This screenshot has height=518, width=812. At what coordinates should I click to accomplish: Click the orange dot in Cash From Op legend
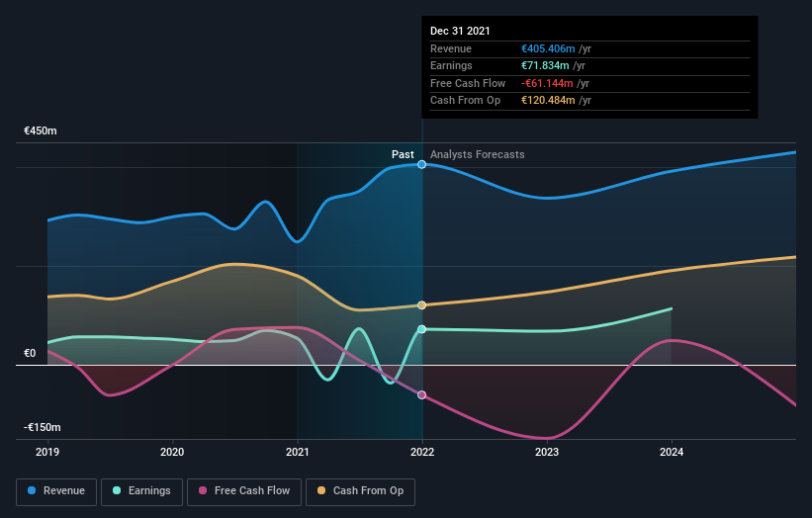[321, 490]
